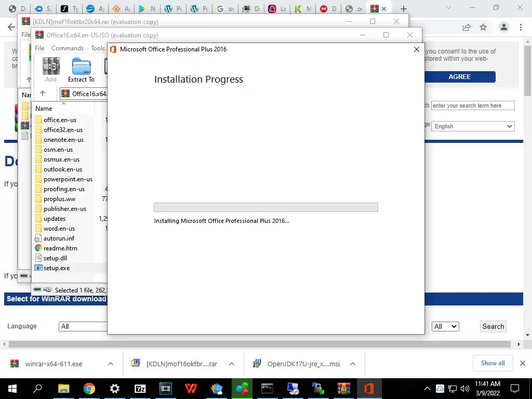Open the proofing.en-us folder
This screenshot has height=399, width=532.
pyautogui.click(x=64, y=189)
